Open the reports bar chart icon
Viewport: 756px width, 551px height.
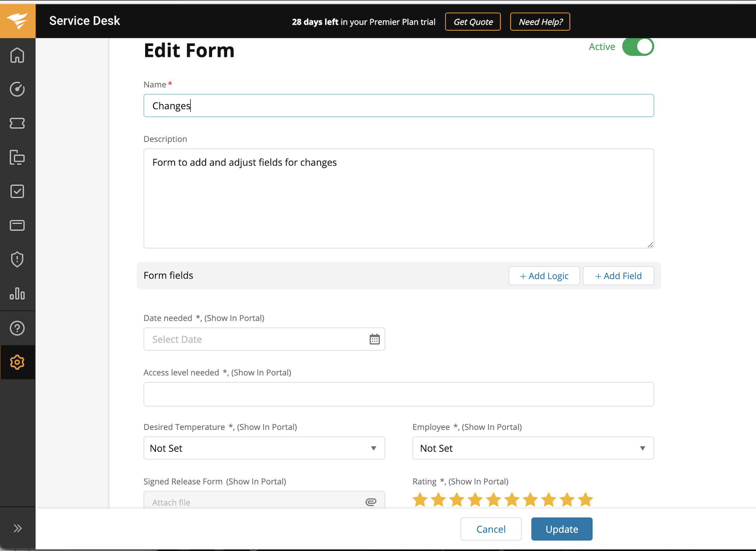tap(17, 294)
